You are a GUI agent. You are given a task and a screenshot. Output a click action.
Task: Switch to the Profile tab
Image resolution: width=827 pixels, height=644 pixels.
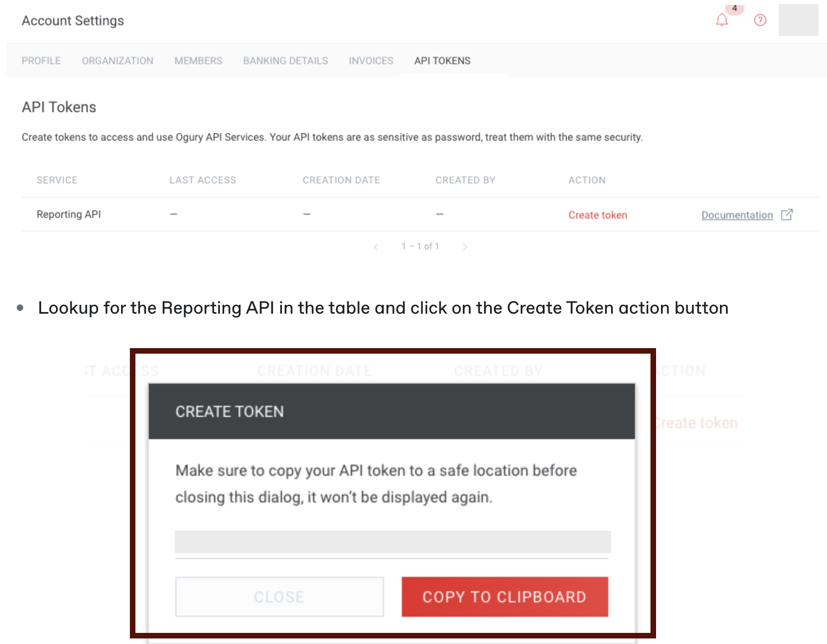[x=41, y=61]
